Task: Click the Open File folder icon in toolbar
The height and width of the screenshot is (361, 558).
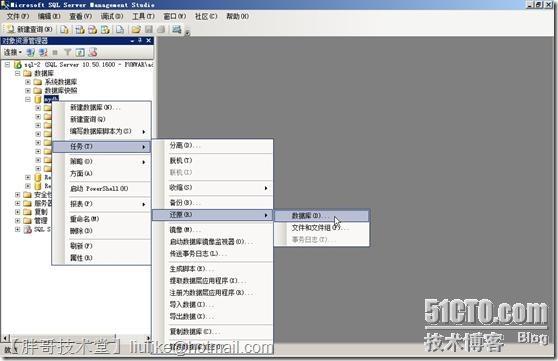Action: (x=136, y=30)
